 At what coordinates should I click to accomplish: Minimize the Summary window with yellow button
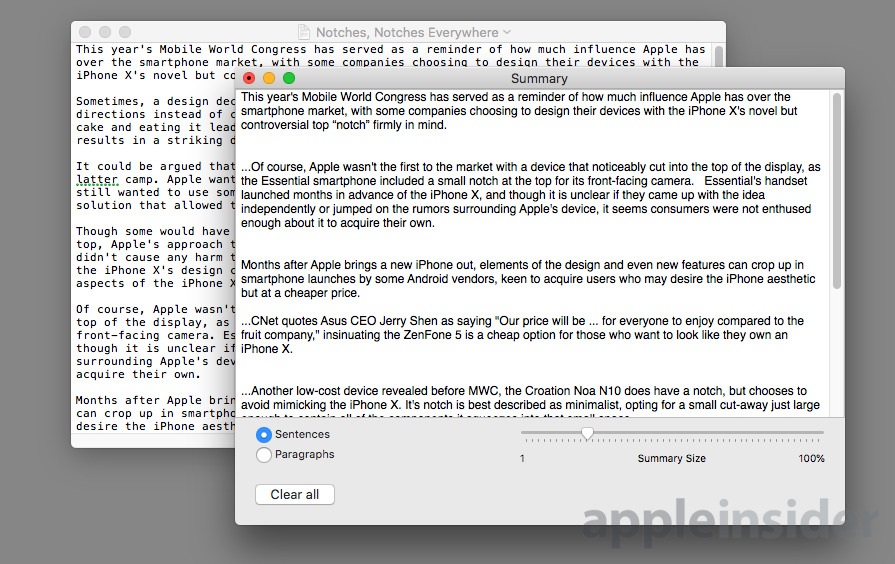click(x=269, y=78)
